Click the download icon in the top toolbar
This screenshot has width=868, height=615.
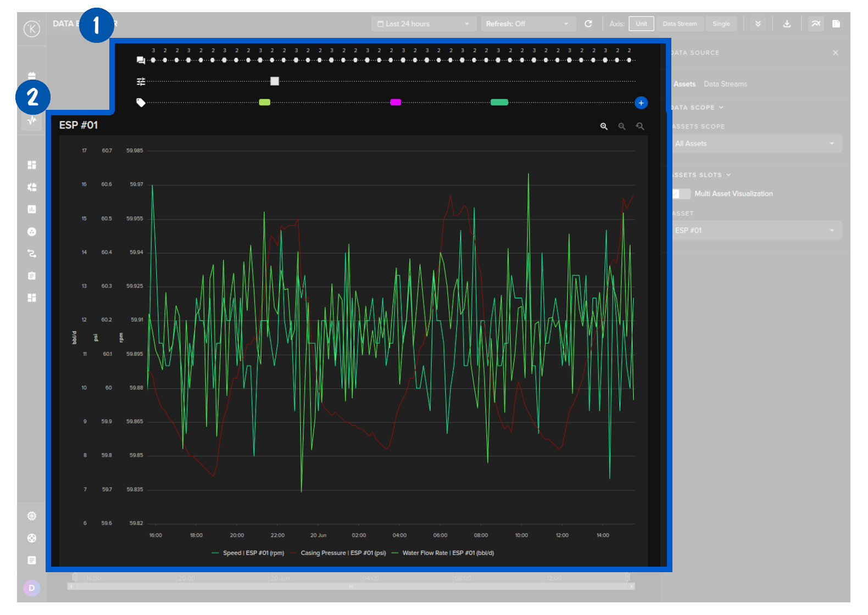pyautogui.click(x=787, y=24)
